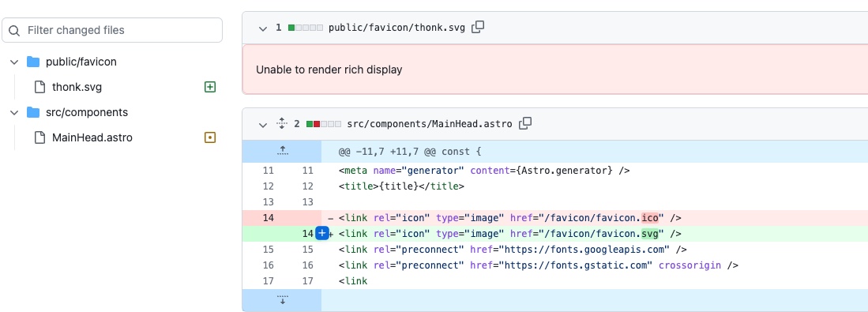Click the added-file icon beside thonk.svg

[210, 87]
